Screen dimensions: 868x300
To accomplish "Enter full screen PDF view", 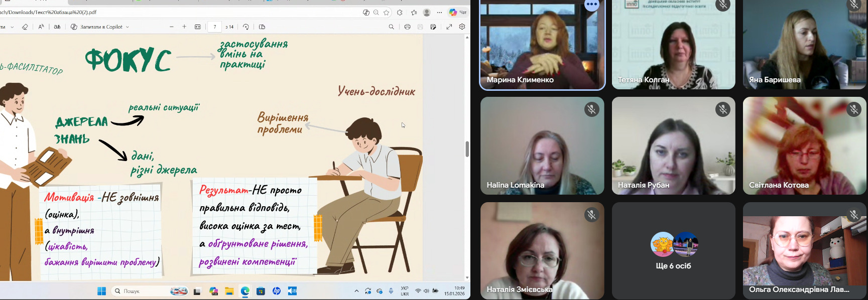I will coord(449,27).
